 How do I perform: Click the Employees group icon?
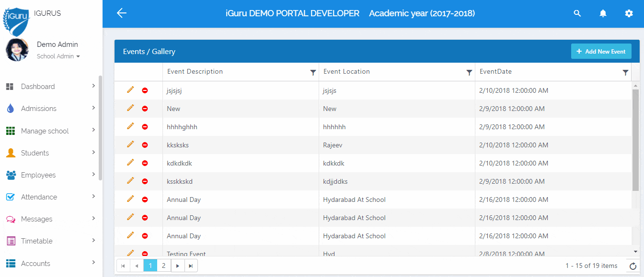tap(11, 175)
